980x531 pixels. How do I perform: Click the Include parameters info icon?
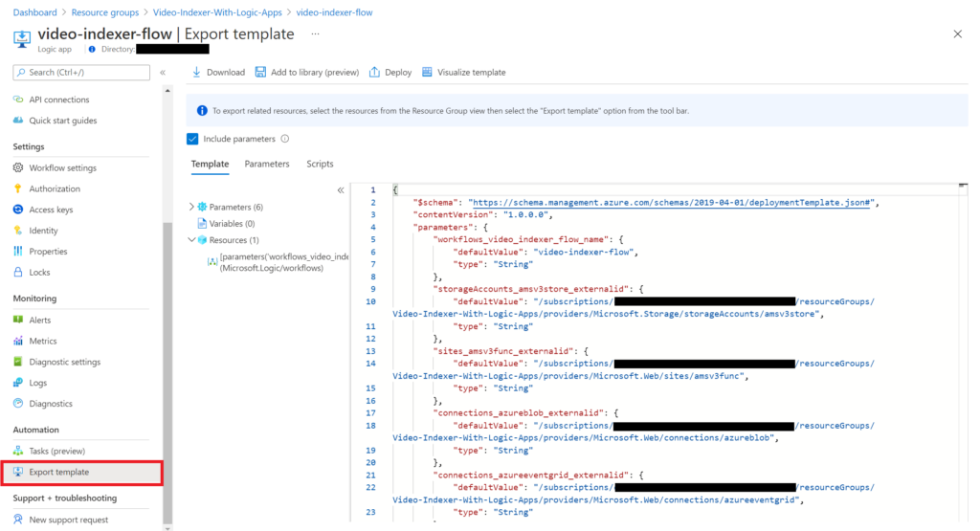click(x=285, y=139)
